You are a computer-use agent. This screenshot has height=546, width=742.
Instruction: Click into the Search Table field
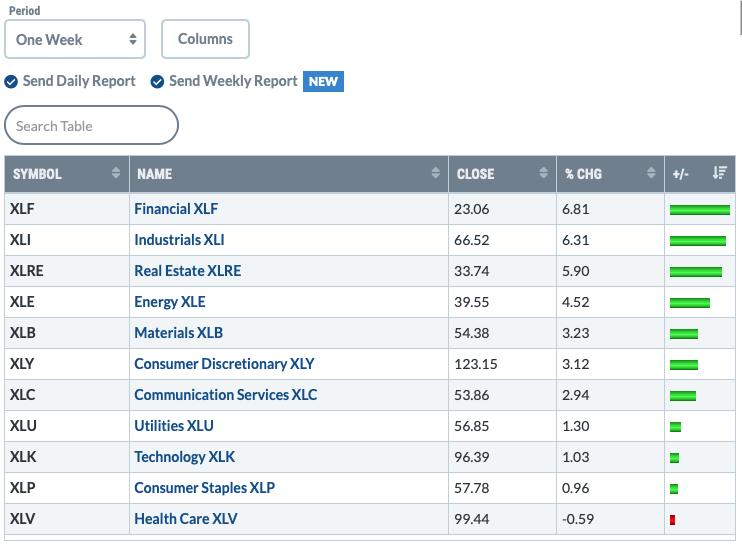pyautogui.click(x=91, y=125)
